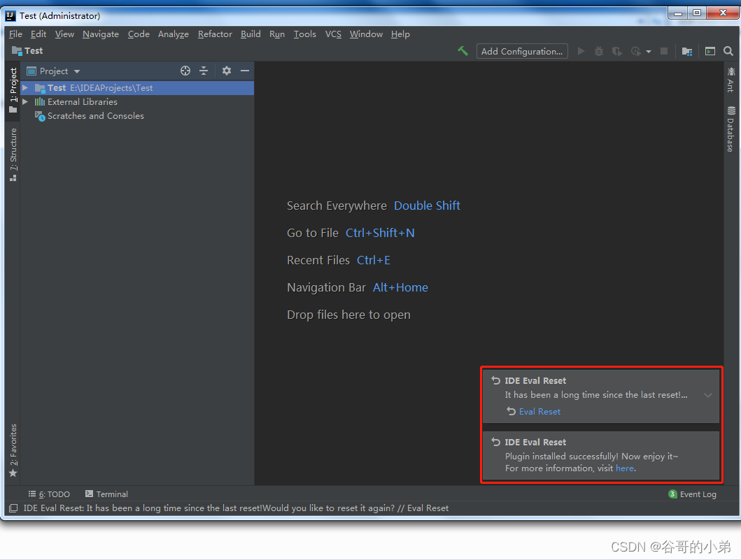Open the Database tool window tab
Viewport: 741px width, 560px height.
731,129
